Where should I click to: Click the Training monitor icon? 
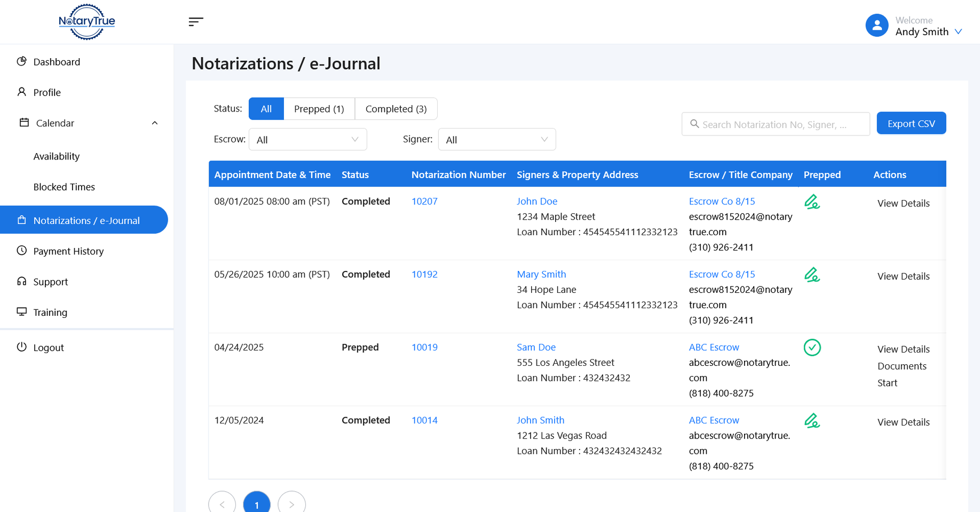point(21,312)
